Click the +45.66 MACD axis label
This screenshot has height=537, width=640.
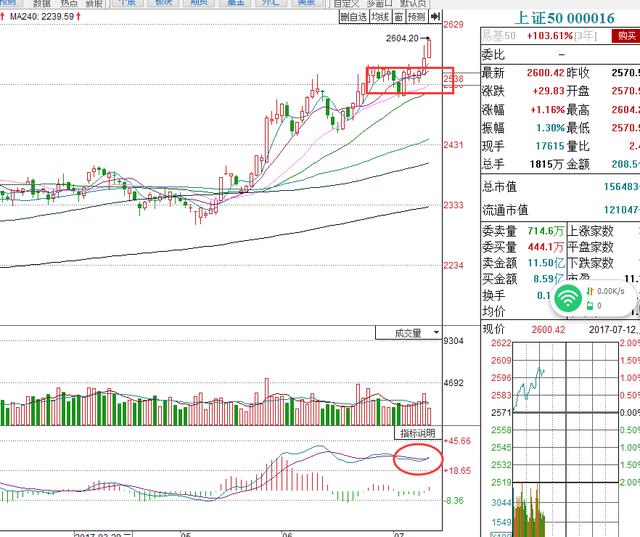pos(456,441)
